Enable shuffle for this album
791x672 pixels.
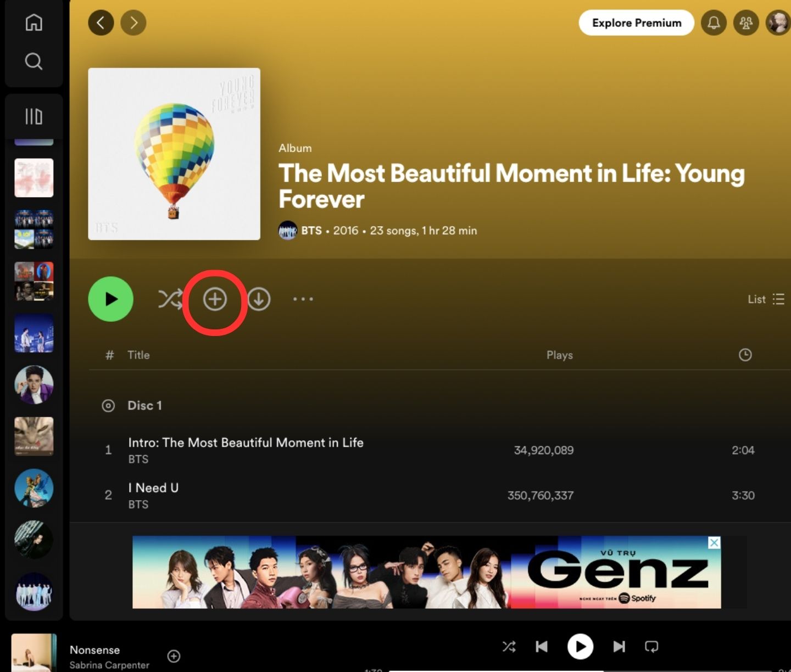point(170,299)
